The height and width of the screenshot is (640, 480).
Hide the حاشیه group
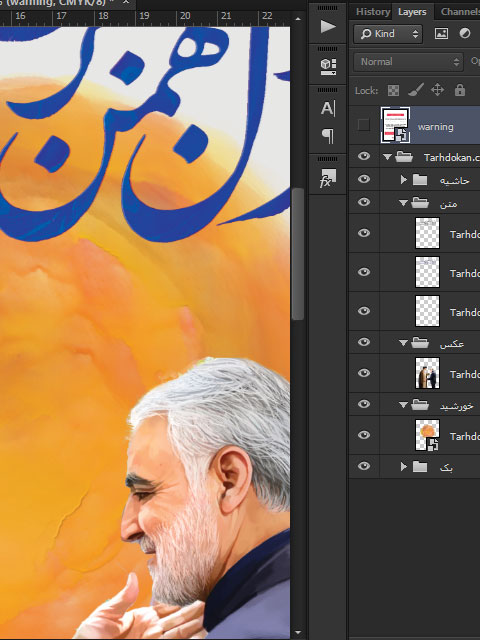tap(364, 179)
